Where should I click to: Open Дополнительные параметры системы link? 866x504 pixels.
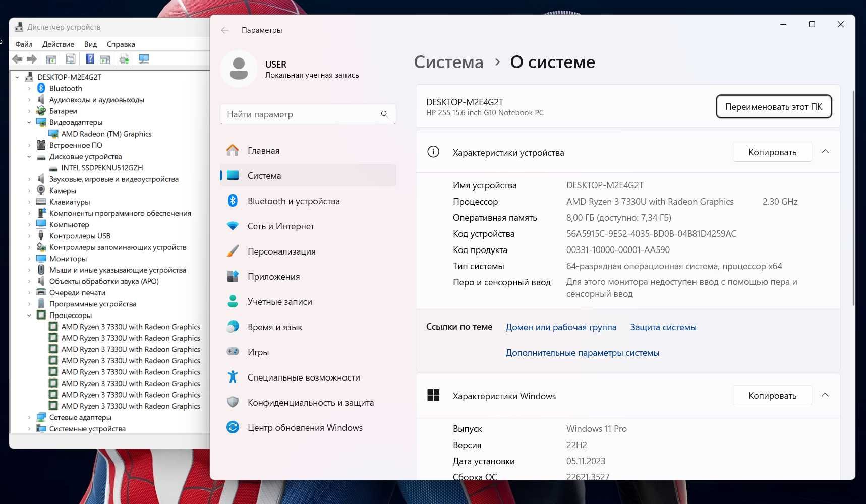[583, 353]
